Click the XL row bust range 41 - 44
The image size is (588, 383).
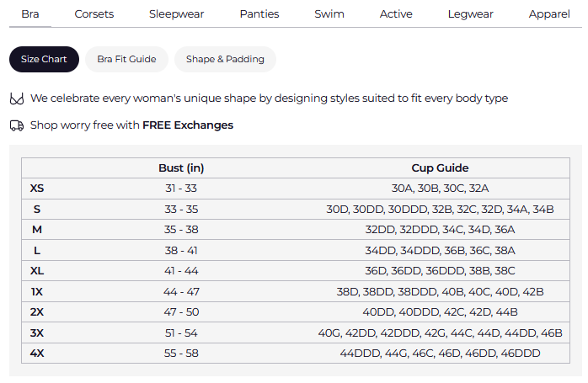click(181, 271)
